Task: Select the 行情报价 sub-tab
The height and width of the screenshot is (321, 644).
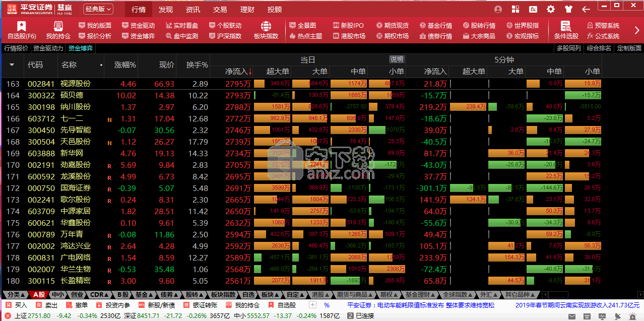Action: point(16,48)
